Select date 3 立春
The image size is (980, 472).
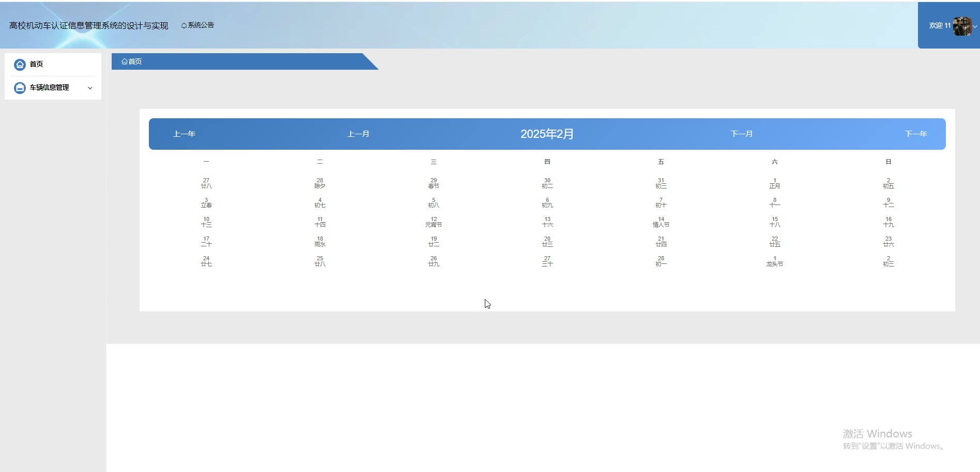[x=206, y=203]
